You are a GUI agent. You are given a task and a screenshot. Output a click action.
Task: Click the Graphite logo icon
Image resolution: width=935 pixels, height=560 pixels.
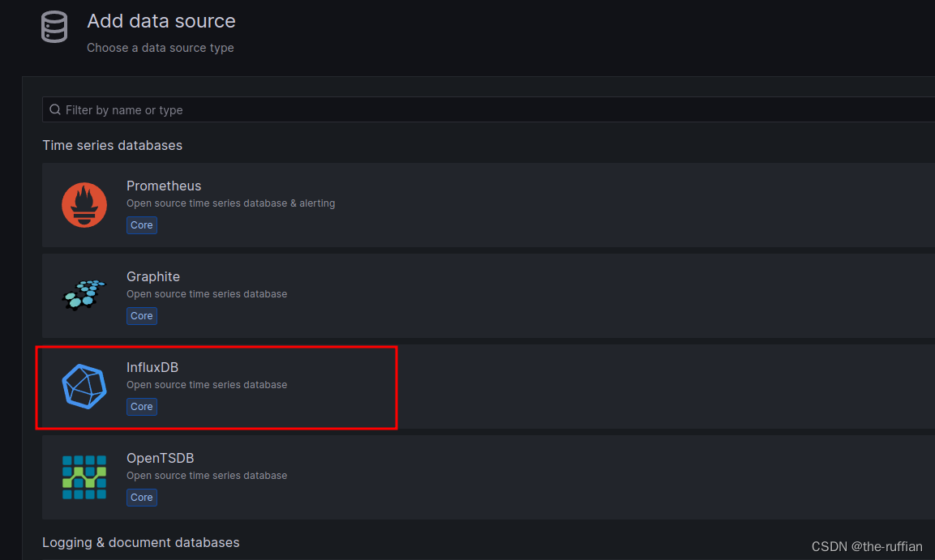[x=84, y=296]
